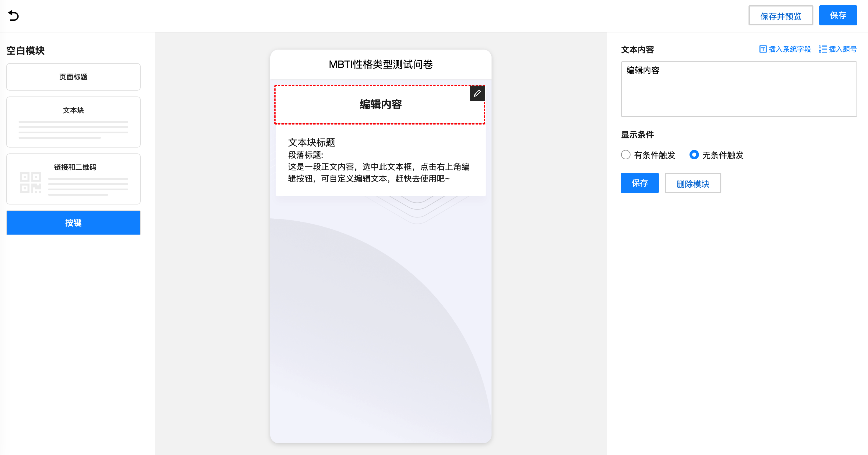Add the 按键 module
The width and height of the screenshot is (868, 455).
click(x=73, y=223)
